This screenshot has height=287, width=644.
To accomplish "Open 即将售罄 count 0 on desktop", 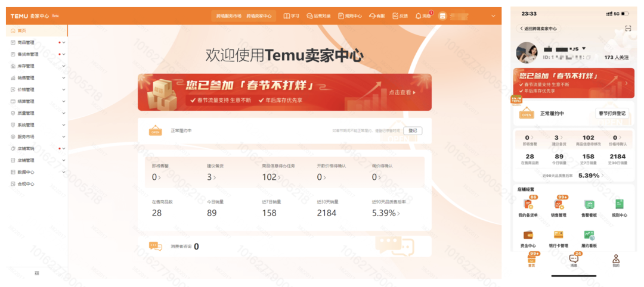I will pos(156,177).
